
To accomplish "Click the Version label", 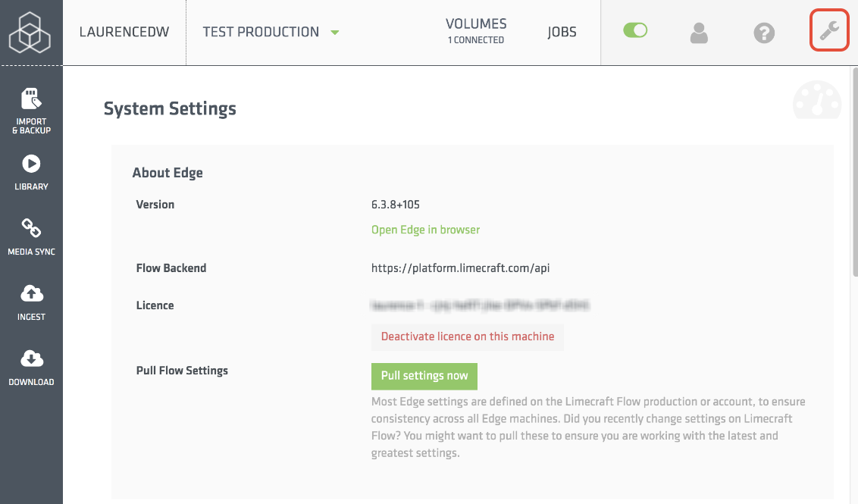I will coord(155,205).
